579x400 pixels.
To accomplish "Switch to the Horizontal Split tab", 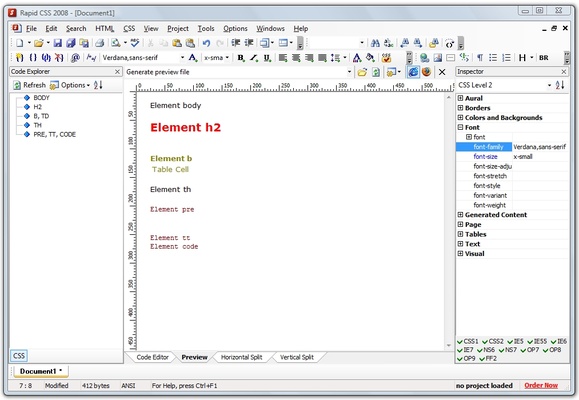I will click(241, 357).
